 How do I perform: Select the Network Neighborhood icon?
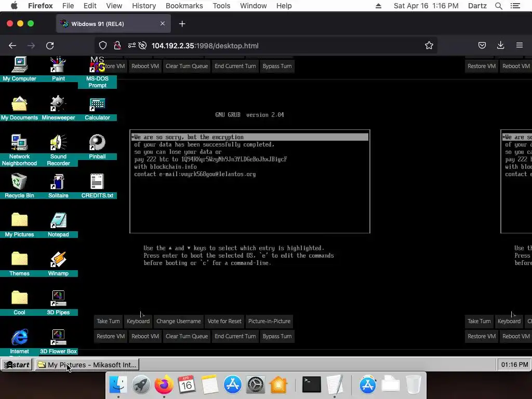click(x=19, y=150)
